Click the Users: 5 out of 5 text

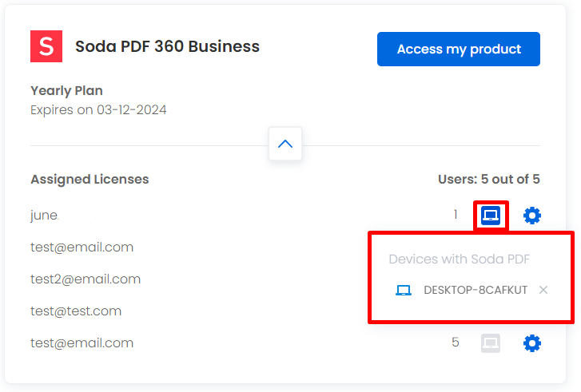pyautogui.click(x=489, y=179)
